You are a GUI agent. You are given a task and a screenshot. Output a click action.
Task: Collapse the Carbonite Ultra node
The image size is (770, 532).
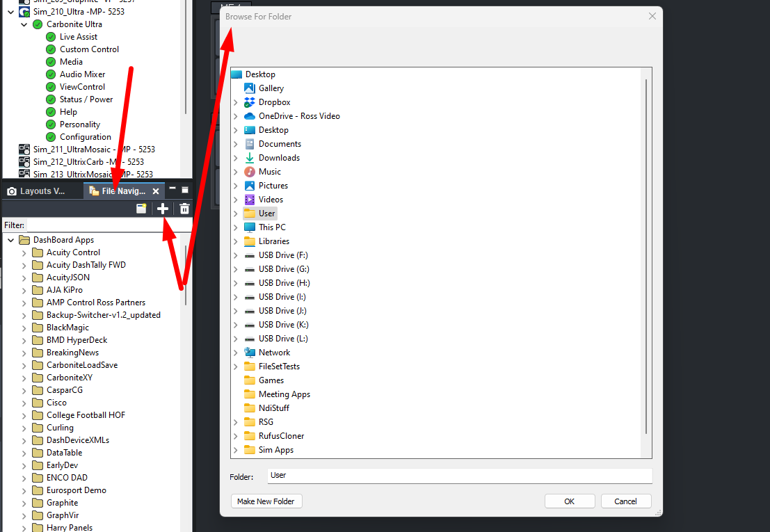click(24, 24)
